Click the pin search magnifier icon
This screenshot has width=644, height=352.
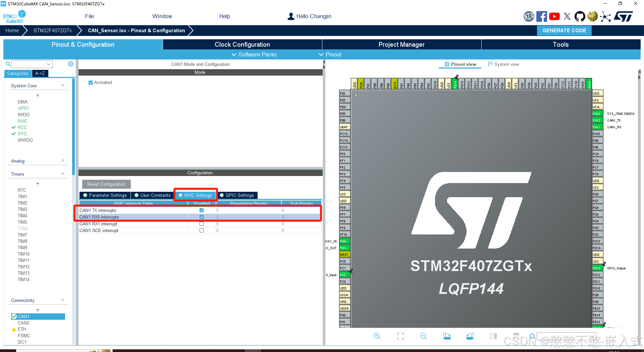532,336
